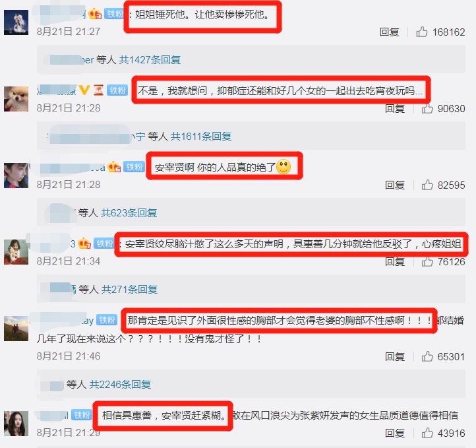Click 回复 on the 21:46 comment
Viewport: 476px width, 448px height.
(x=395, y=356)
